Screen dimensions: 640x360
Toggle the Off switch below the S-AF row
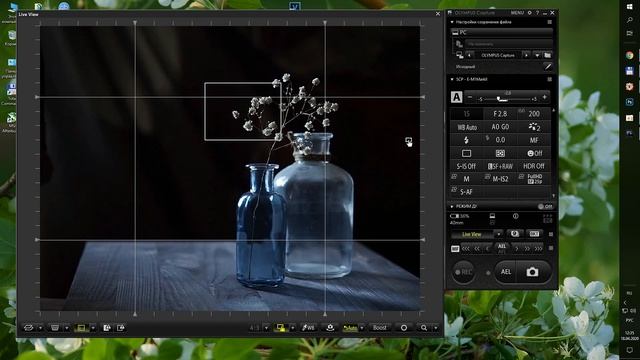(x=545, y=207)
